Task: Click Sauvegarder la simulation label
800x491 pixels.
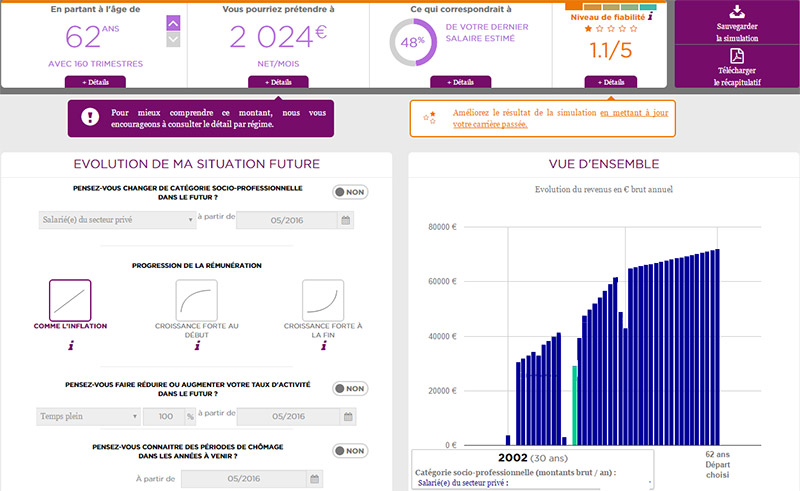Action: point(737,32)
